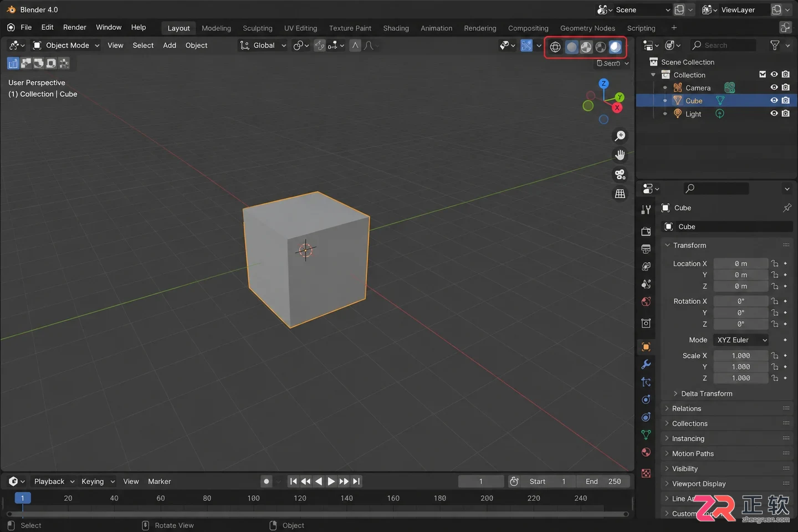This screenshot has width=798, height=532.
Task: Open the Global transform orientation dropdown
Action: [x=263, y=45]
